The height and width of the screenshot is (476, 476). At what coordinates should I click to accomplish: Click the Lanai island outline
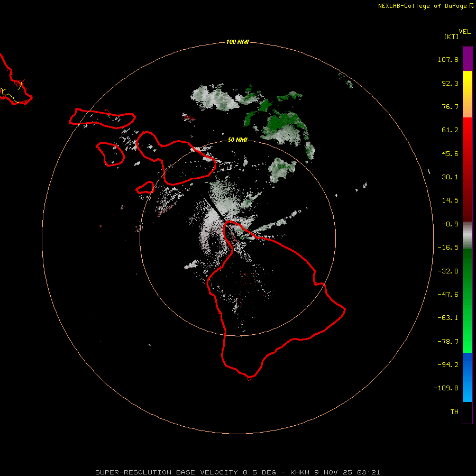coord(111,154)
